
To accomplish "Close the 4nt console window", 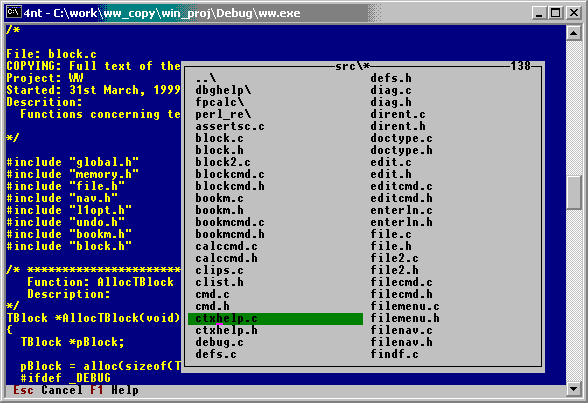I will [574, 13].
